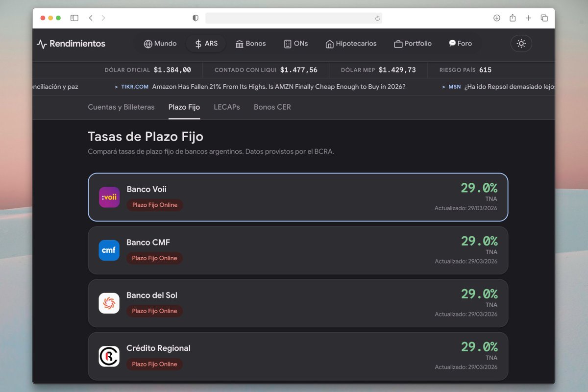The height and width of the screenshot is (392, 588).
Task: Click the Rendimientos logo
Action: coord(71,44)
